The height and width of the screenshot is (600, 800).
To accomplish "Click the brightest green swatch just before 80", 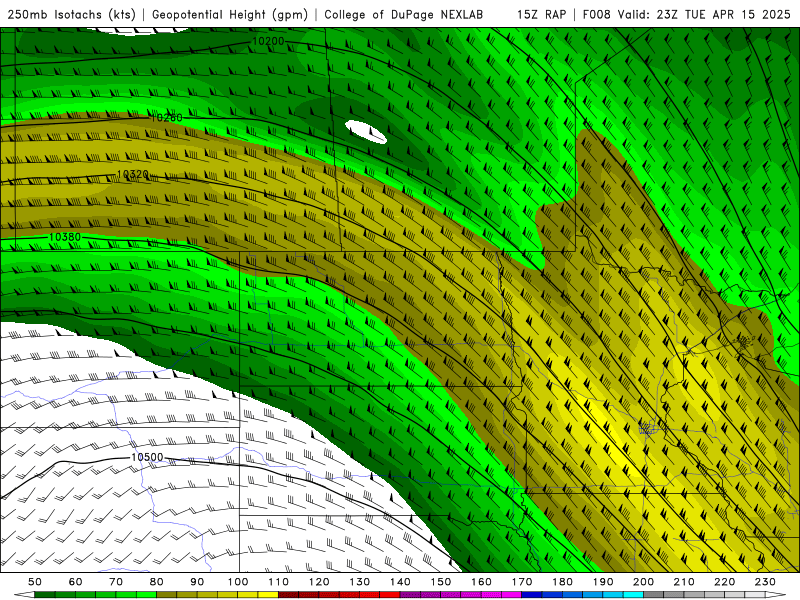I will pos(146,595).
